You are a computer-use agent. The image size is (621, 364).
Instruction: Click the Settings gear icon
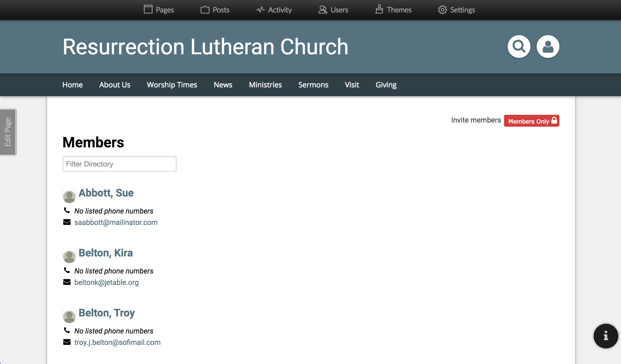coord(442,9)
